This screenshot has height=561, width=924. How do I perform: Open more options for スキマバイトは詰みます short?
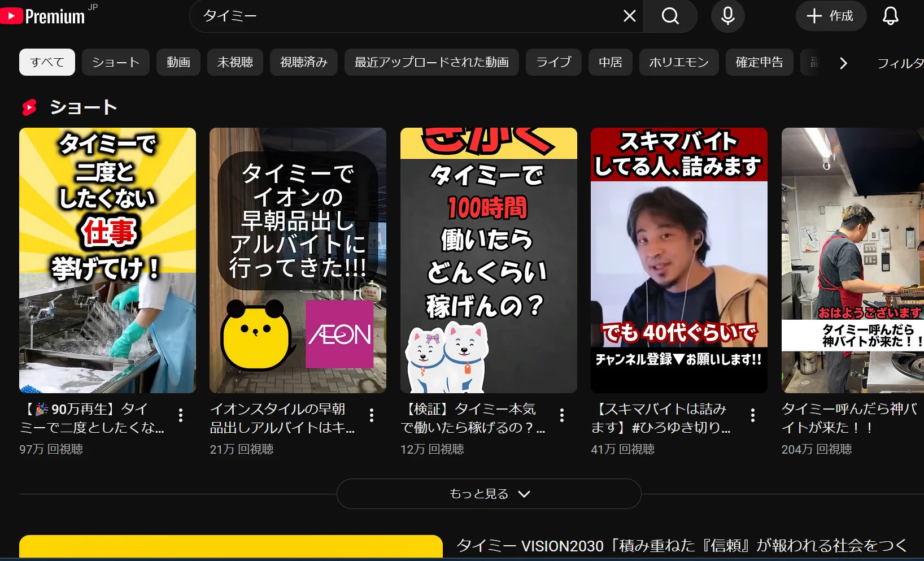coord(753,415)
